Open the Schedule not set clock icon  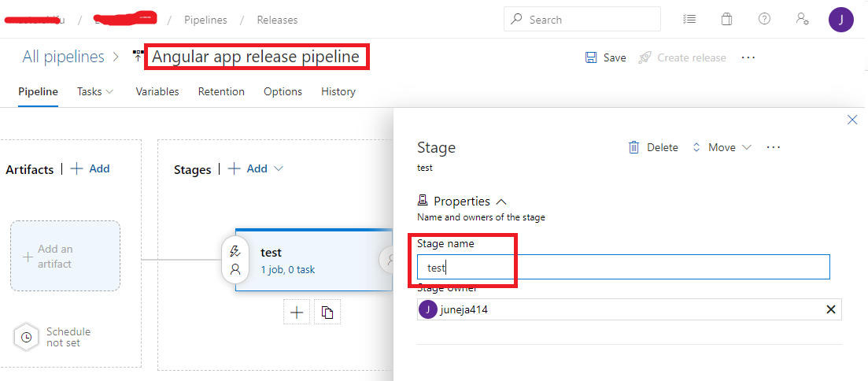click(x=26, y=337)
